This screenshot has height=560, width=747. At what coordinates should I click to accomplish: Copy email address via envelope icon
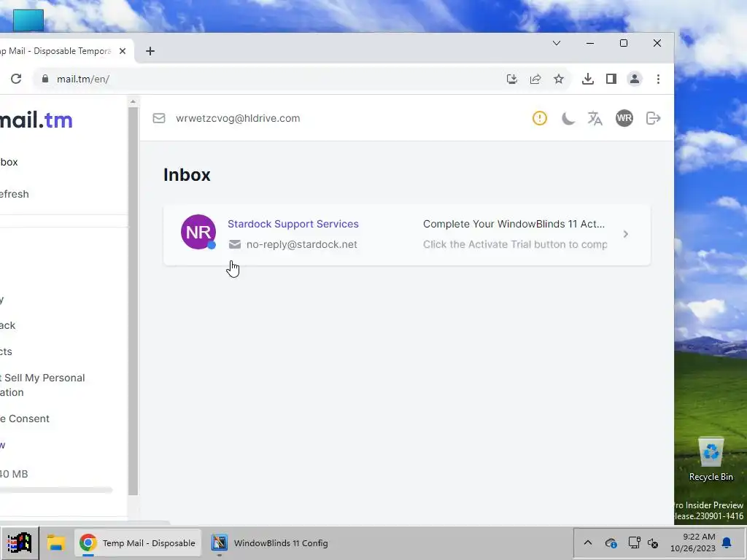(159, 118)
